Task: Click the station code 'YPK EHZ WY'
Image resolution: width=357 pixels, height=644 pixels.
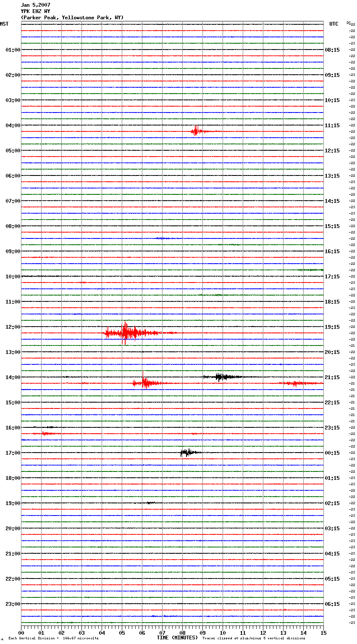Action: [36, 11]
